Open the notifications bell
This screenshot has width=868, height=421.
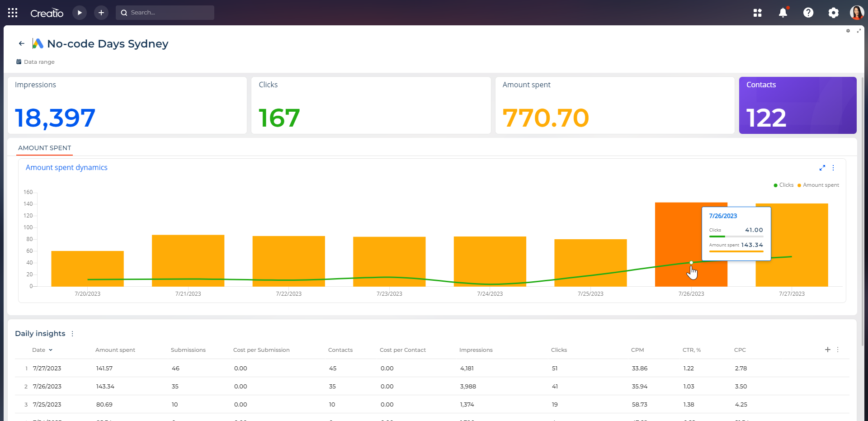(x=783, y=13)
